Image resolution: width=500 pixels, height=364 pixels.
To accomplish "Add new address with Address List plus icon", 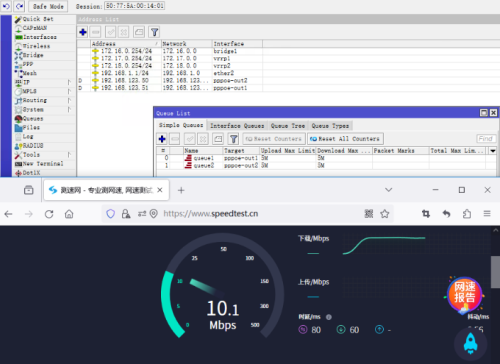I will coord(83,32).
